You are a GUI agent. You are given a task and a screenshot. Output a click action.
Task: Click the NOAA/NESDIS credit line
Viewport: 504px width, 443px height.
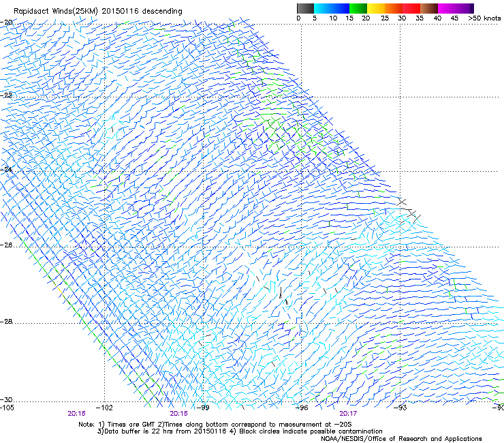401,439
